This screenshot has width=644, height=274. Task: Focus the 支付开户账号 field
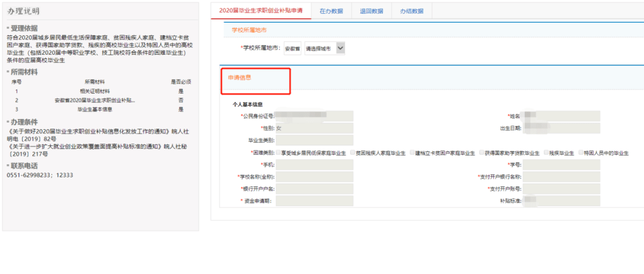pos(562,189)
